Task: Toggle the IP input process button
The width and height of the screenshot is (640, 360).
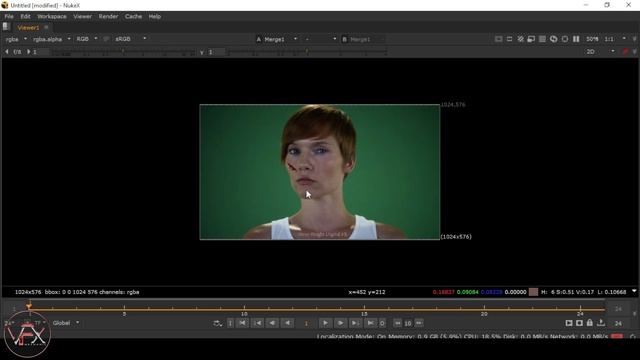Action: tap(106, 39)
